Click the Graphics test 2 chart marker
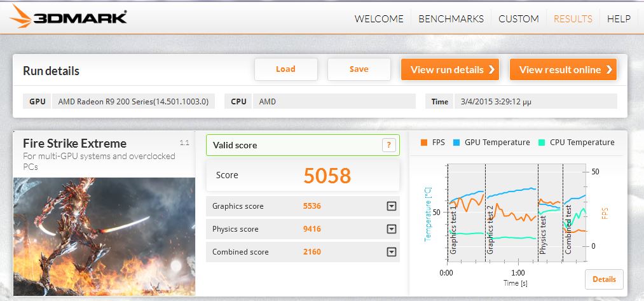This screenshot has height=301, width=644. (x=490, y=230)
